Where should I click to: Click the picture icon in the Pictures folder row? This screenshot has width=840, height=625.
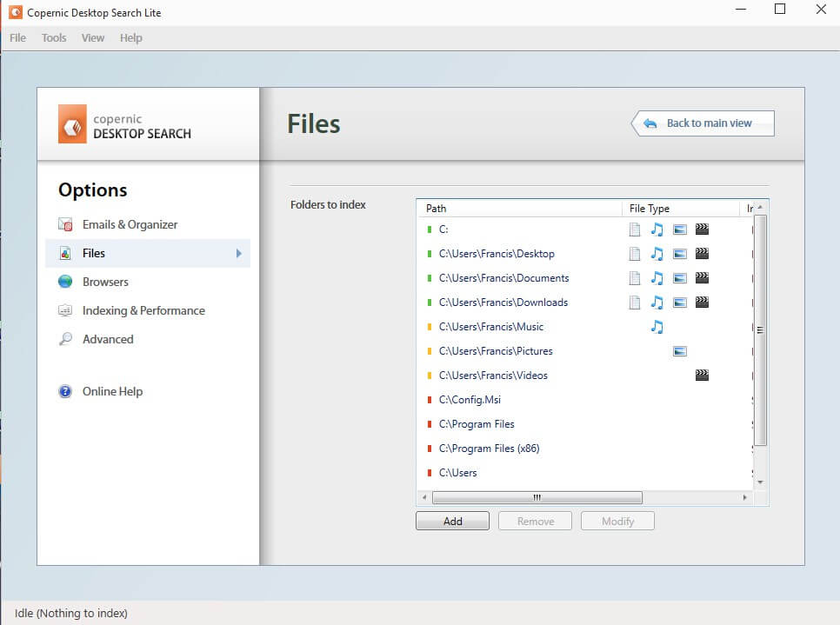pos(680,351)
